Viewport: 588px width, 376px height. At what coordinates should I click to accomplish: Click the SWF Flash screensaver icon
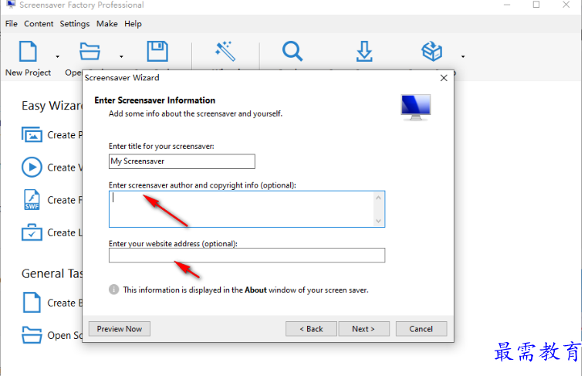tap(32, 200)
